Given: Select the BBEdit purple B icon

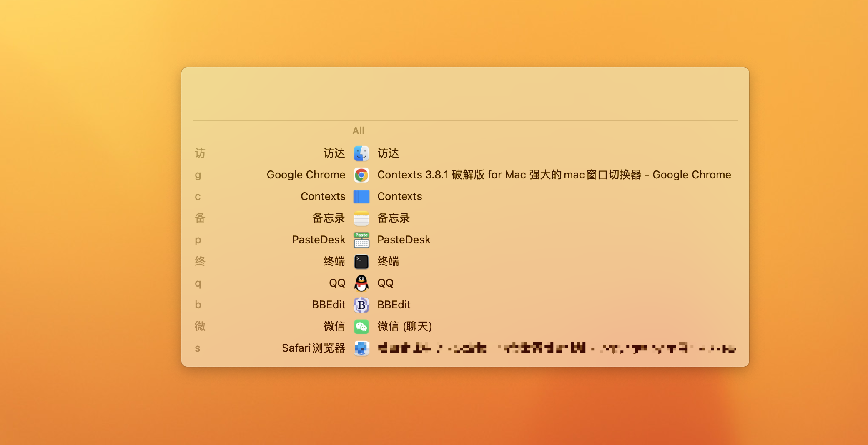Looking at the screenshot, I should (x=361, y=305).
